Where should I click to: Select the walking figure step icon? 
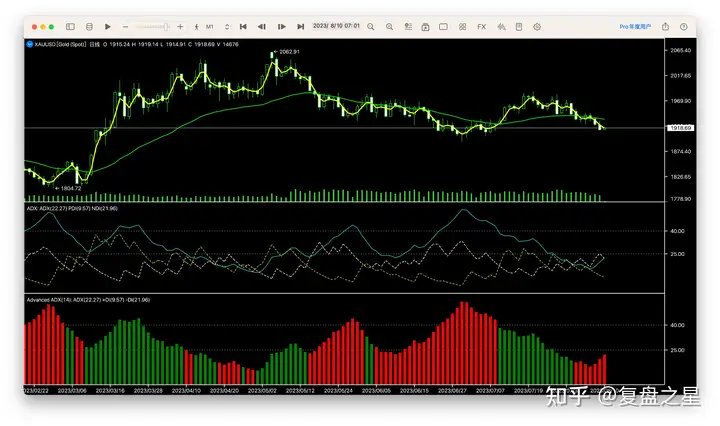coord(197,27)
